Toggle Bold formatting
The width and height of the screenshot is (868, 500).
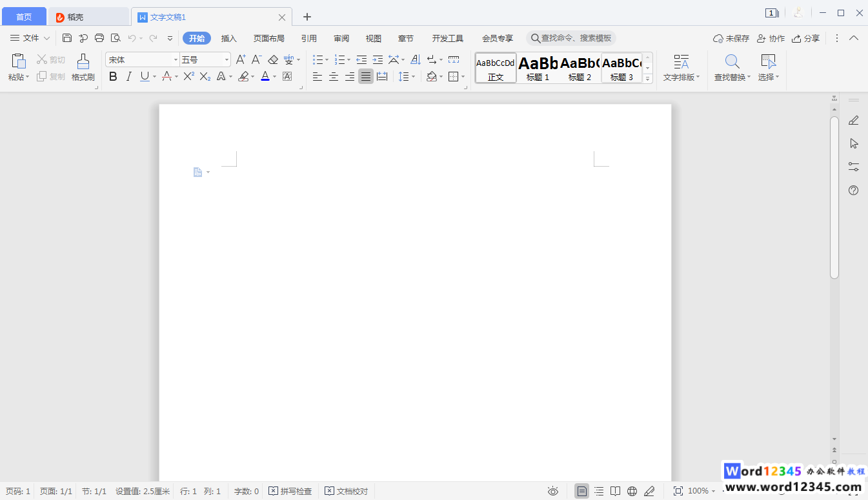click(x=113, y=76)
